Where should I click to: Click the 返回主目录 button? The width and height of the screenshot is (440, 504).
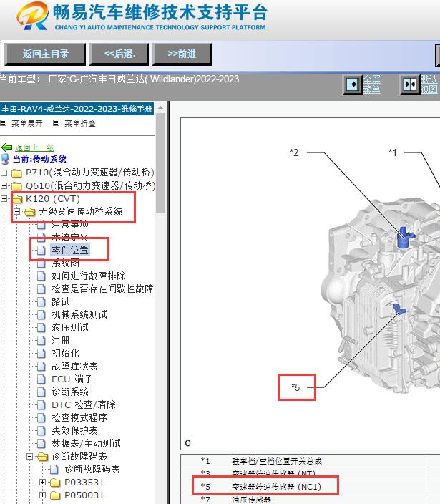tap(45, 54)
